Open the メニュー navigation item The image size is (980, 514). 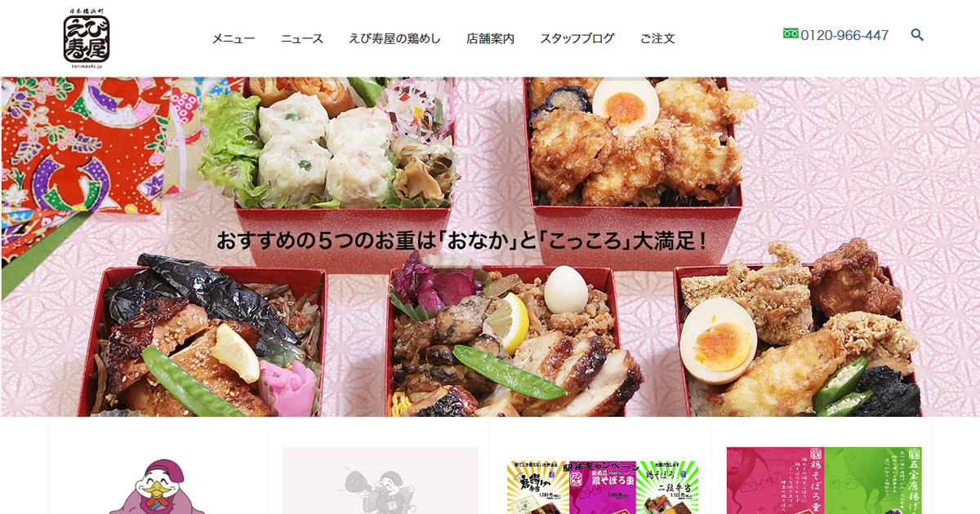point(234,38)
